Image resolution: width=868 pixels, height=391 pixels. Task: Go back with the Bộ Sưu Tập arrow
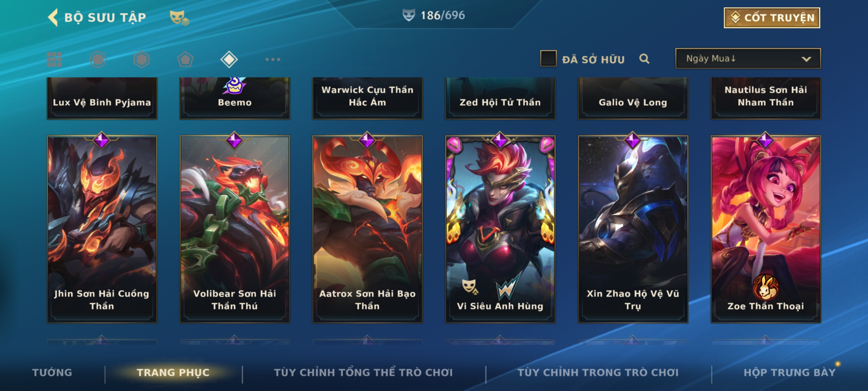(53, 17)
